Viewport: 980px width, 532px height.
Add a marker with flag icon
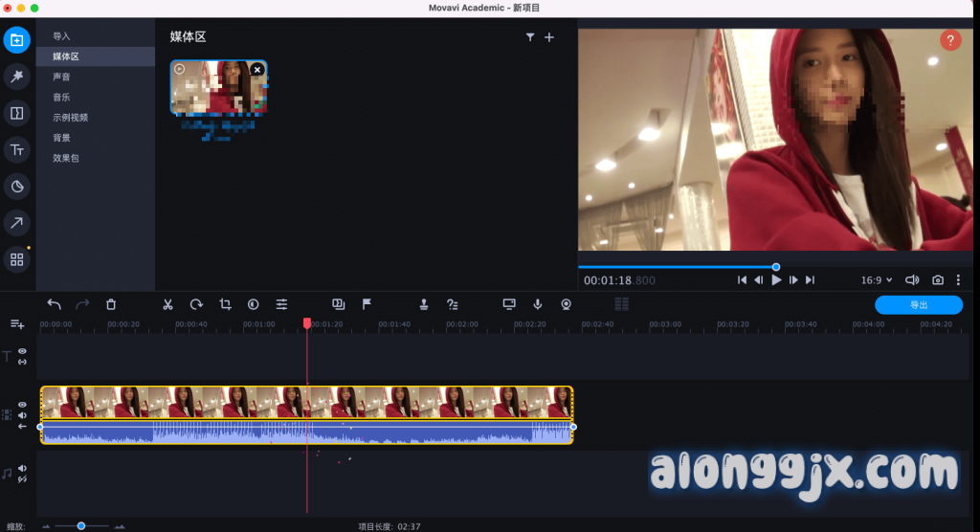coord(367,304)
